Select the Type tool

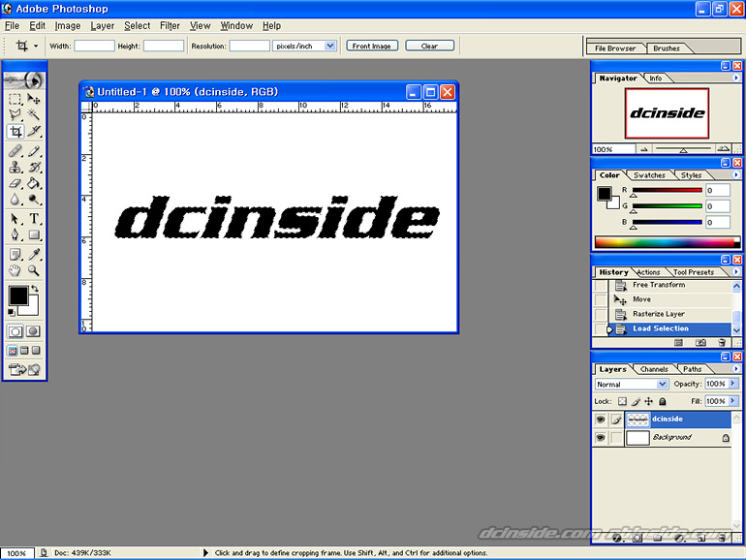(33, 219)
